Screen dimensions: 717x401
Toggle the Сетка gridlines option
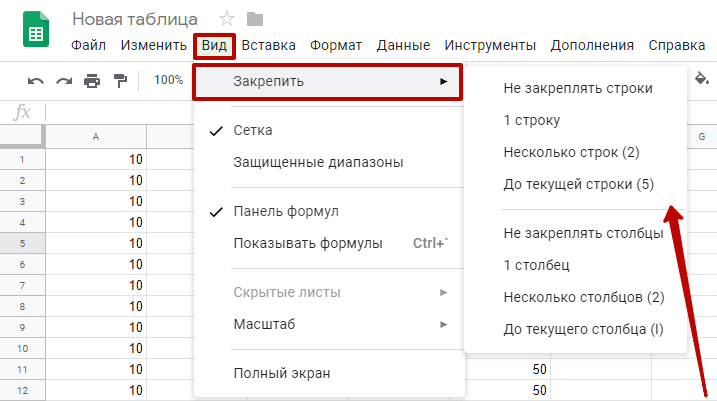point(253,130)
